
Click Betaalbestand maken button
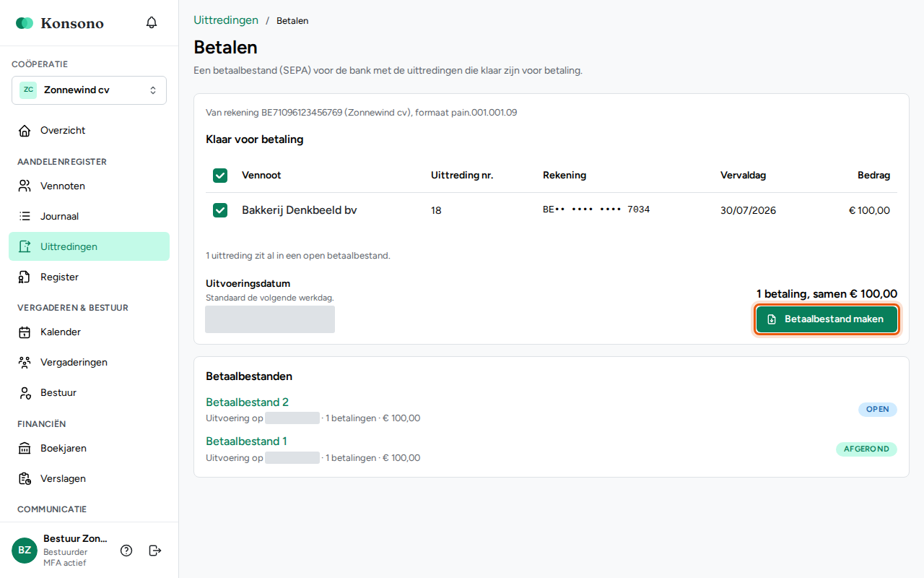(827, 319)
